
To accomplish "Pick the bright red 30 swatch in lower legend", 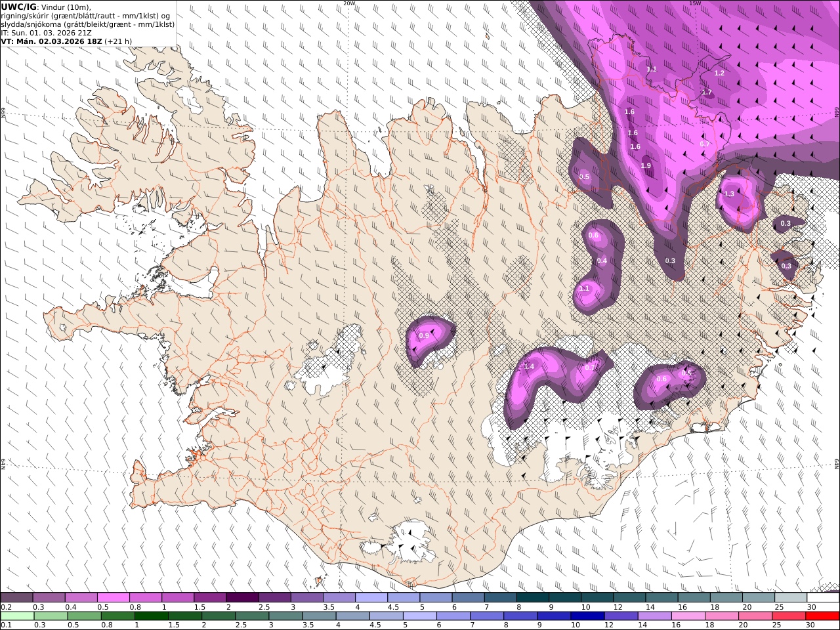I will point(822,616).
